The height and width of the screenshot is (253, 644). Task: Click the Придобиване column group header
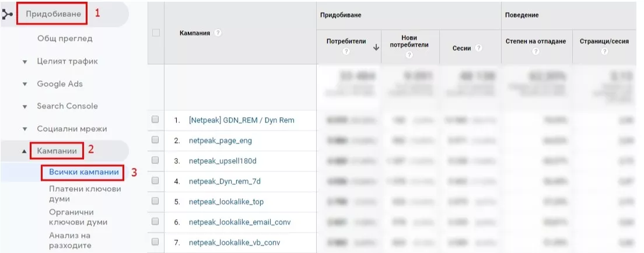tap(341, 15)
